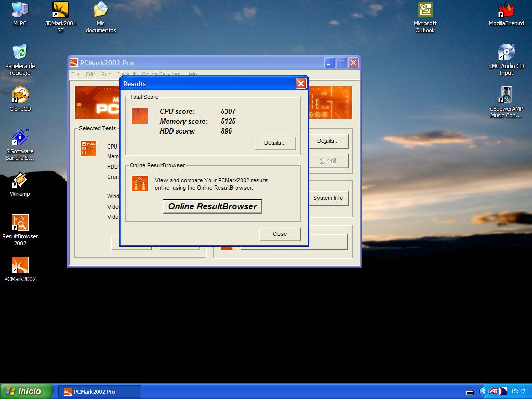Click the SiSoftware Sandra shortcut
The image size is (532, 399).
(x=20, y=138)
